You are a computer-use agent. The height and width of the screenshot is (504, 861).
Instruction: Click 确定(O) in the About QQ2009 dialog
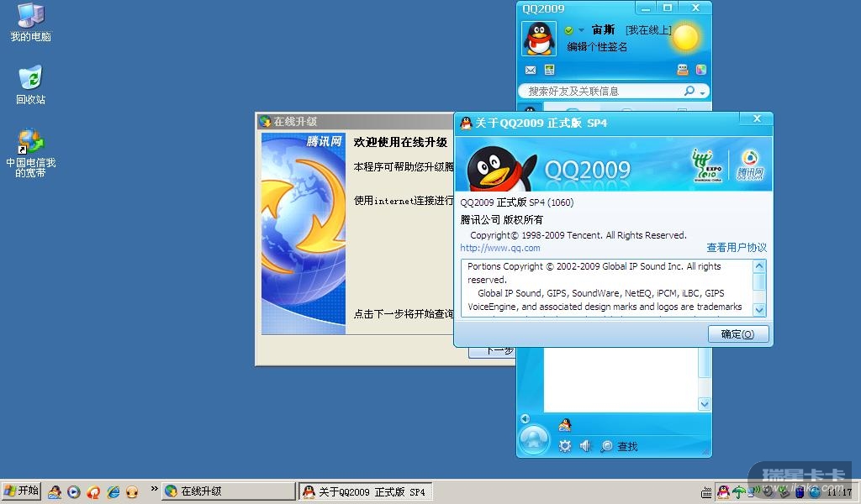pyautogui.click(x=738, y=334)
